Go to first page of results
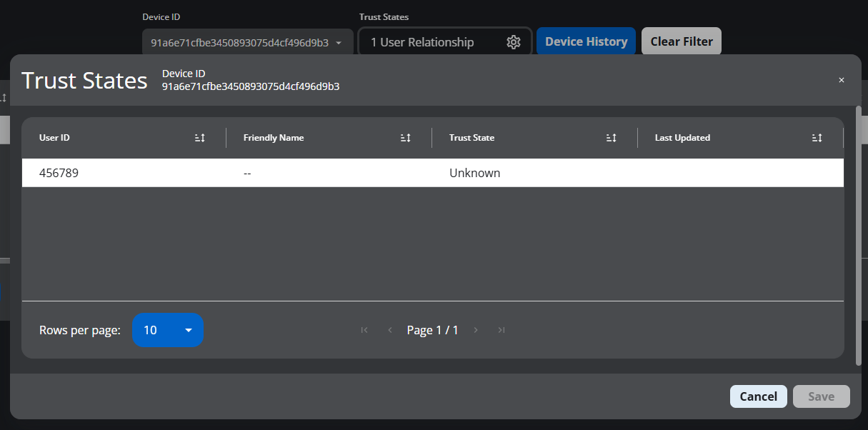This screenshot has height=430, width=868. (364, 330)
